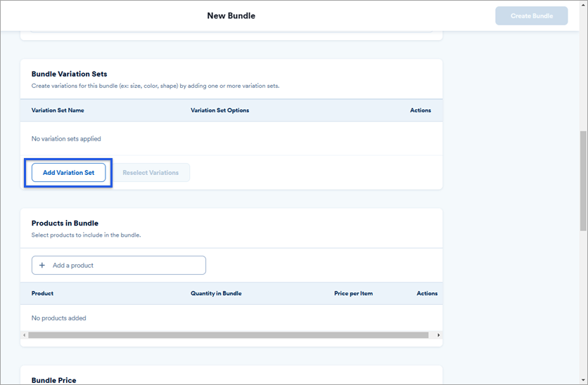
Task: Click the Quantity in Bundle column header
Action: pos(216,293)
